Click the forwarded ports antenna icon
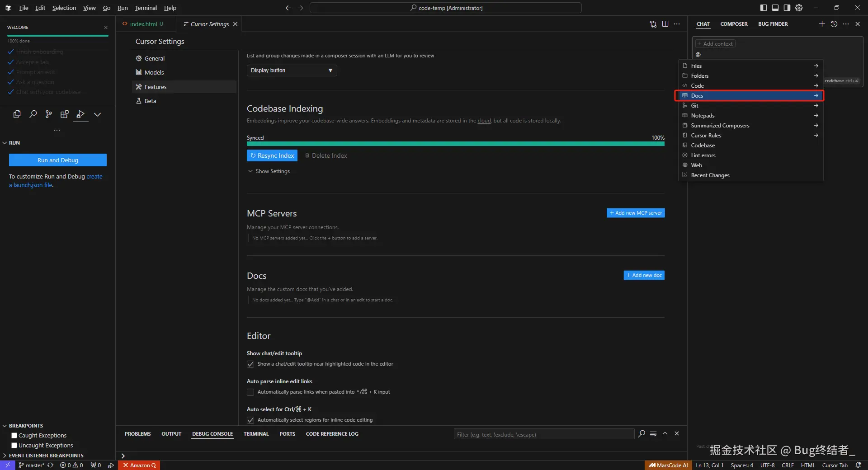The height and width of the screenshot is (470, 868). click(x=95, y=465)
